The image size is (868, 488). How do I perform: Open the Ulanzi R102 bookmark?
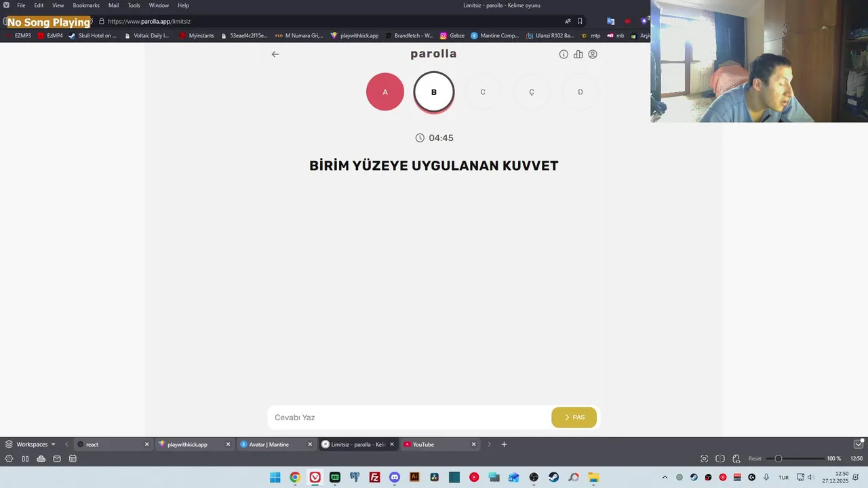click(x=550, y=36)
